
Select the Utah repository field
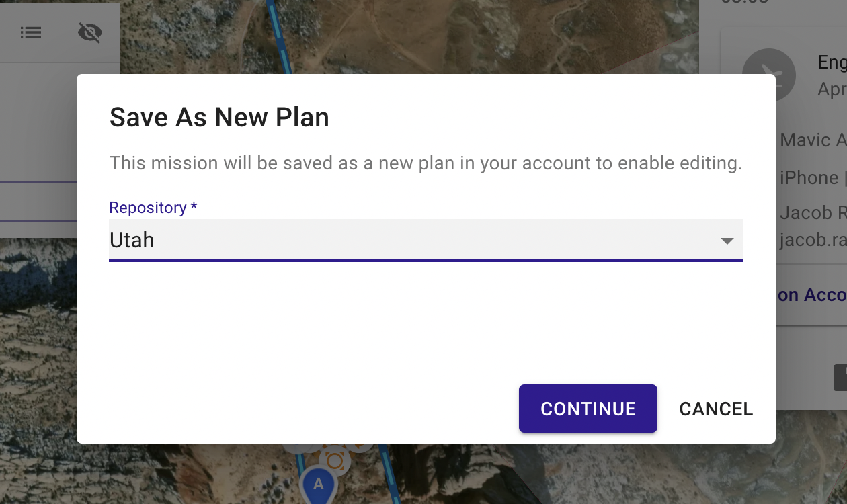[426, 240]
